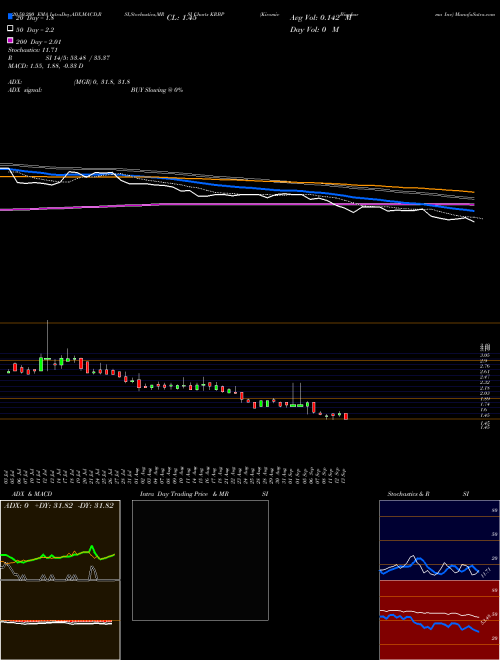Click the white 50 Day EMA legend swatch
This screenshot has width=500, height=660.
tap(10, 29)
